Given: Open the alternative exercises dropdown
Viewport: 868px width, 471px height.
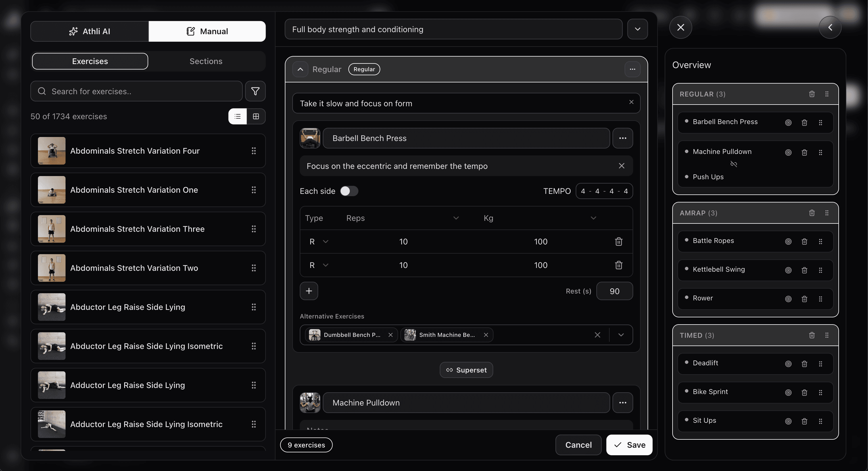Looking at the screenshot, I should [621, 335].
